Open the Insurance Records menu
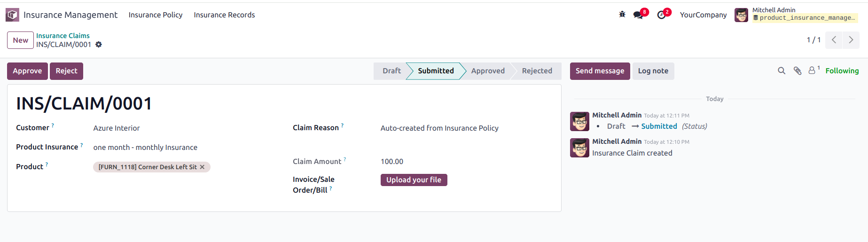Viewport: 868px width, 242px height. 224,15
